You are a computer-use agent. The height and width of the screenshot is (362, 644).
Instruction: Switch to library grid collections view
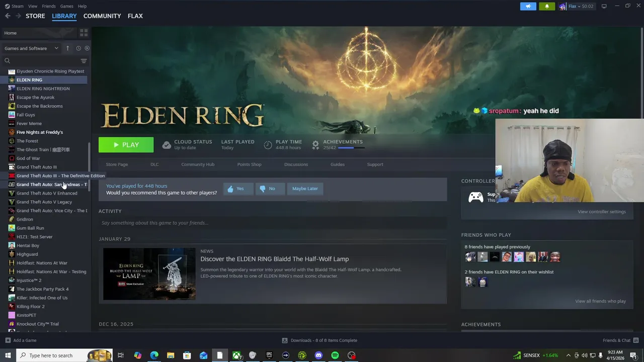tap(84, 33)
